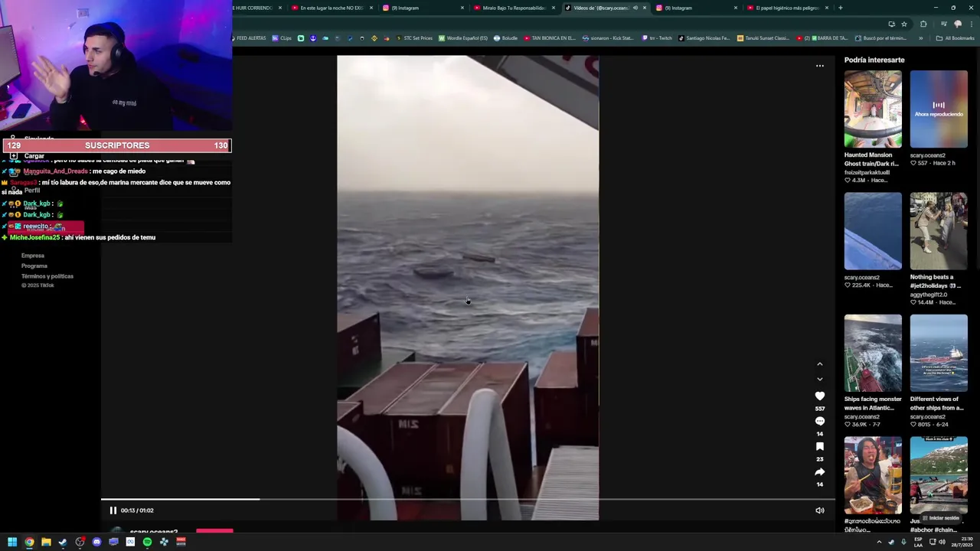Go to next video with down chevron

tap(819, 379)
